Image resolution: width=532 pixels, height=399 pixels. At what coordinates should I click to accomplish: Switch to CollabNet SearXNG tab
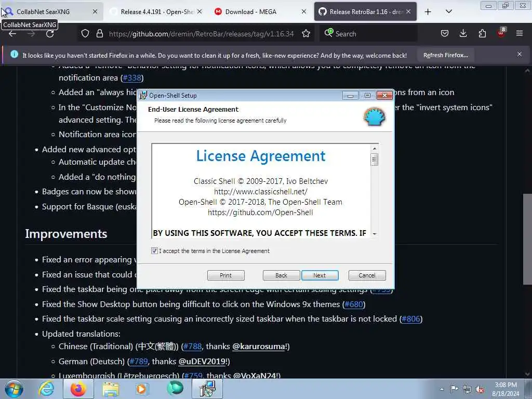coord(51,11)
